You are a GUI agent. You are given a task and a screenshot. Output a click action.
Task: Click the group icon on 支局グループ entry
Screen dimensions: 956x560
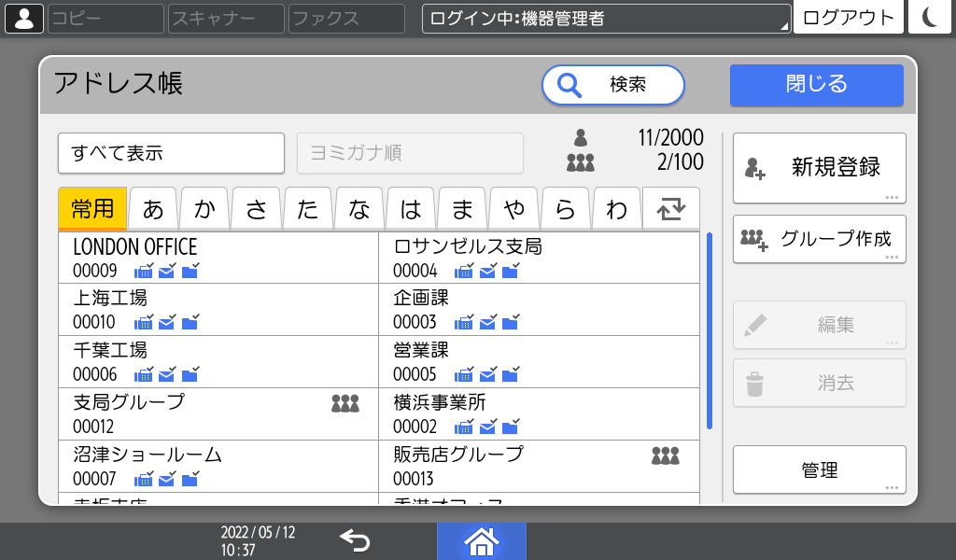point(344,401)
